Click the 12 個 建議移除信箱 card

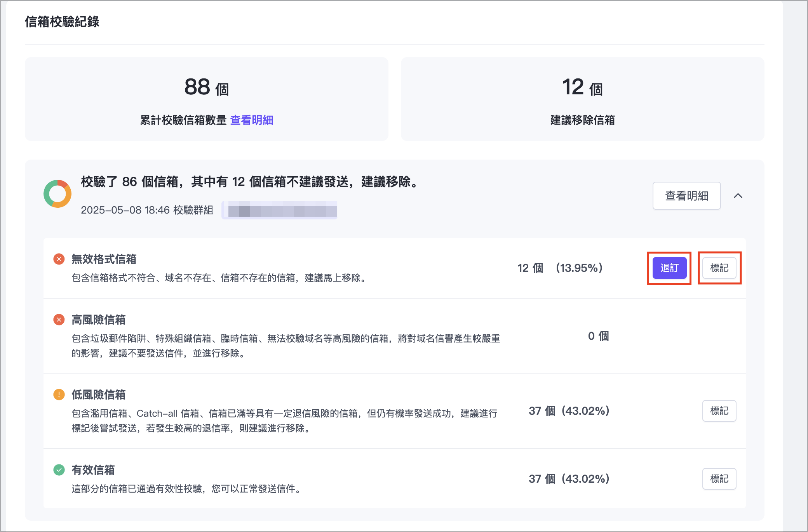pos(582,99)
